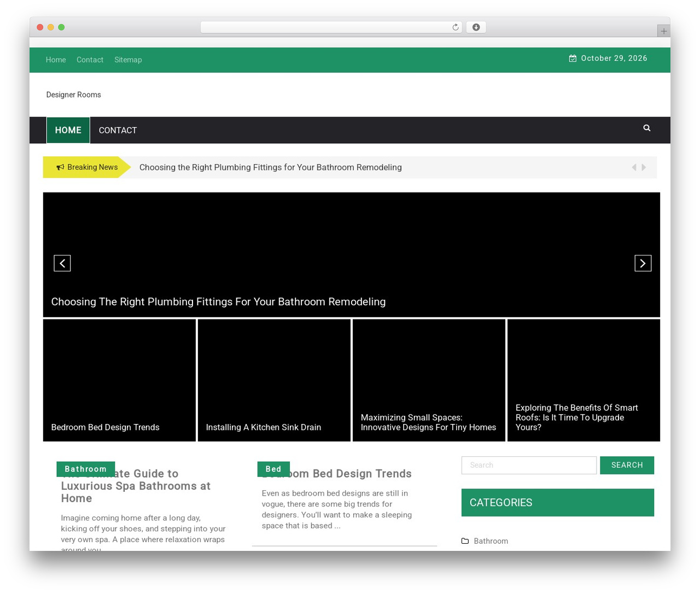Open Sitemap link in top bar

tap(128, 60)
